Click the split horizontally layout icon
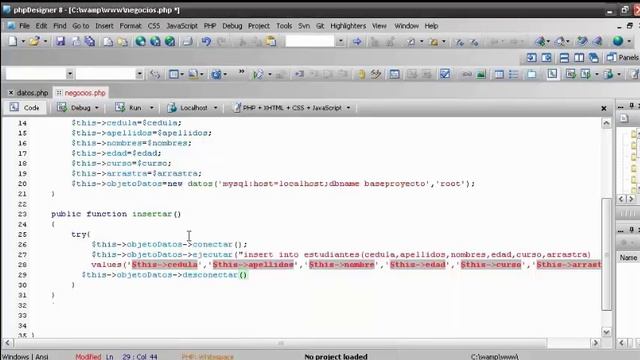 (564, 58)
